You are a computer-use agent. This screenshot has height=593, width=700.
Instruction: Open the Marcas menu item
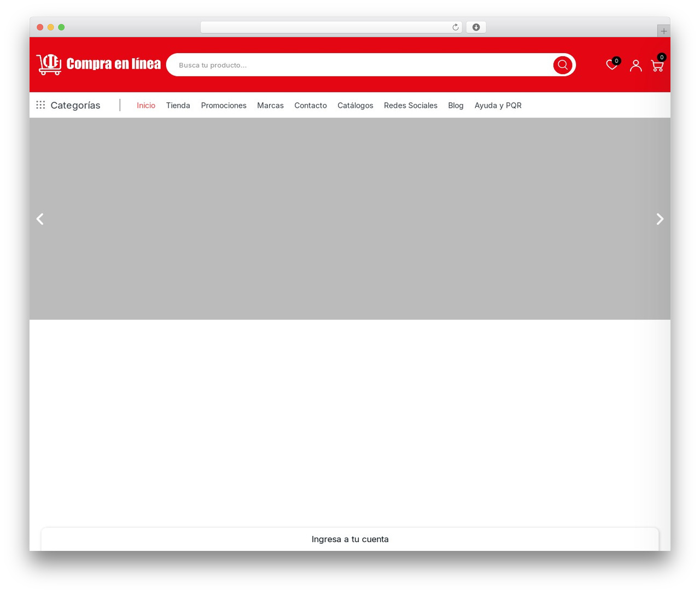(270, 106)
